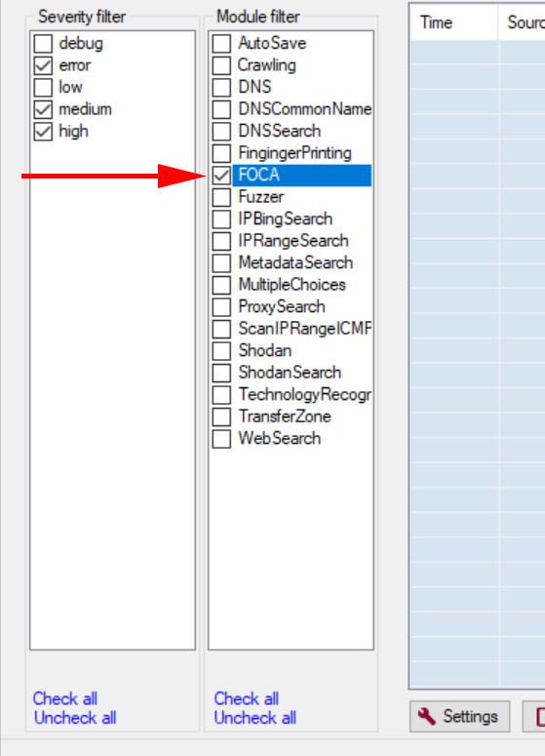Select the 'Fuzzer' label in module list
545x756 pixels.
click(260, 197)
